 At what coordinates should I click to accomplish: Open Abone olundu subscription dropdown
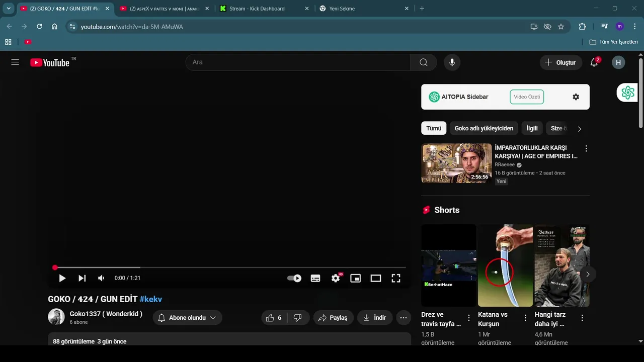click(x=187, y=318)
